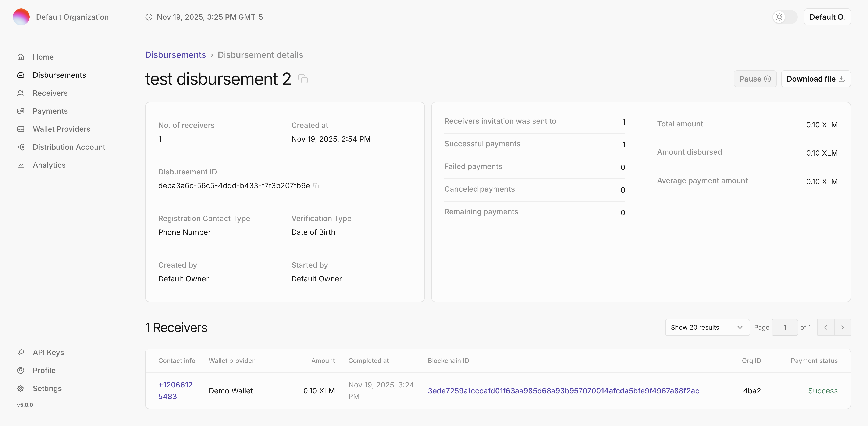Download the disbursement file
This screenshot has height=426, width=868.
click(x=815, y=79)
